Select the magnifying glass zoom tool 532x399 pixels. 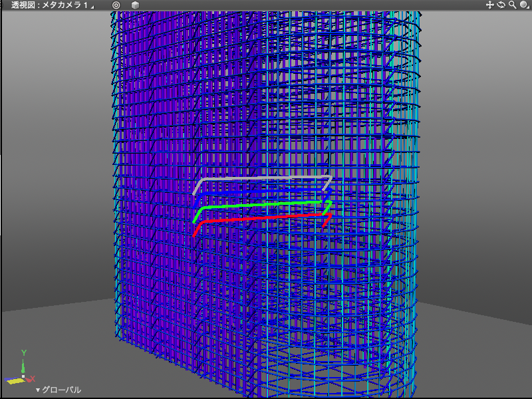pyautogui.click(x=512, y=5)
